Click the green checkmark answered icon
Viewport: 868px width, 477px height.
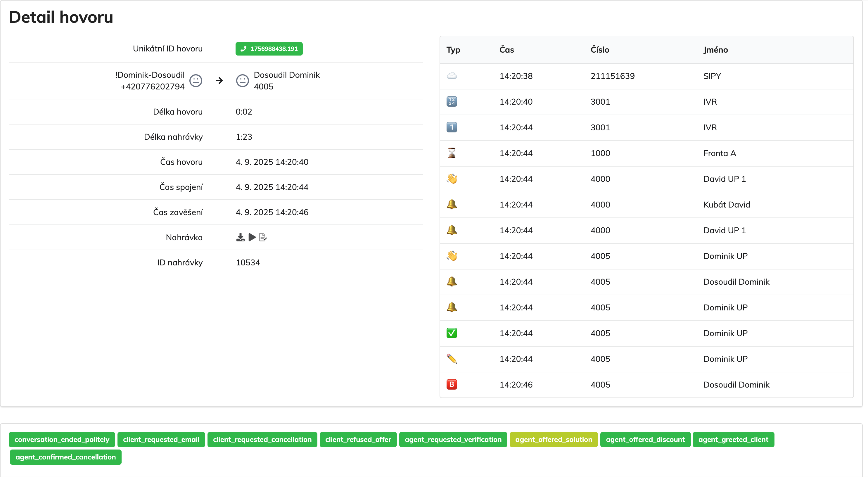pyautogui.click(x=452, y=333)
